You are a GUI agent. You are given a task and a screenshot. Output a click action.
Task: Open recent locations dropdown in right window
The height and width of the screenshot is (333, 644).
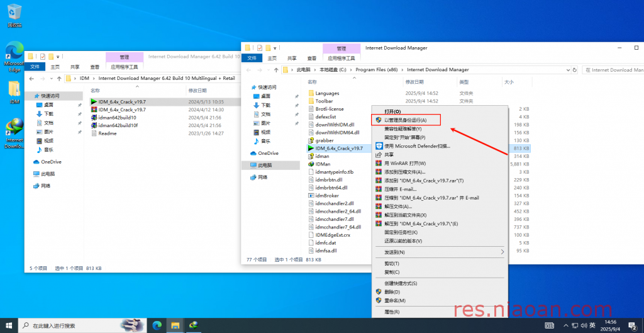(269, 70)
